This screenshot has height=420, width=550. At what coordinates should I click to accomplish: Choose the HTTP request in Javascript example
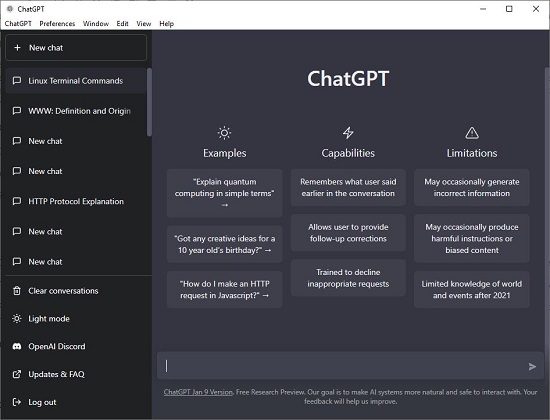click(224, 289)
